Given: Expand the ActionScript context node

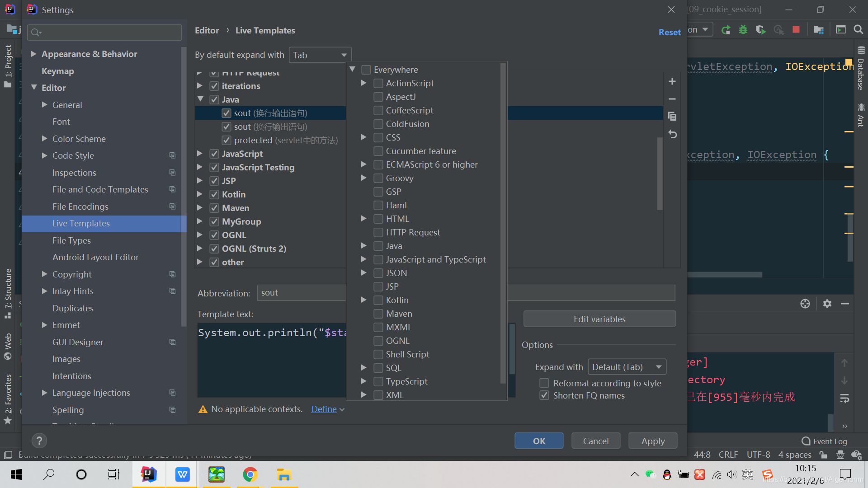Looking at the screenshot, I should 364,83.
